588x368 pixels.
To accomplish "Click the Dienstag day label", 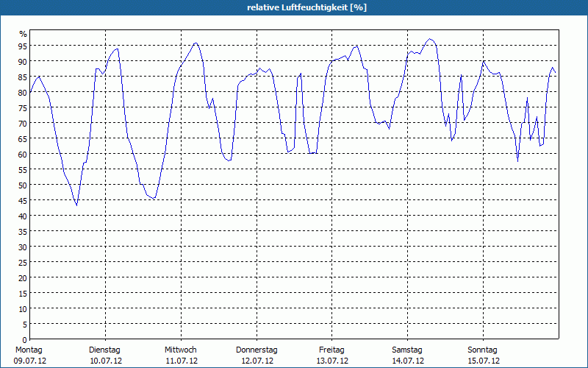I will 105,350.
